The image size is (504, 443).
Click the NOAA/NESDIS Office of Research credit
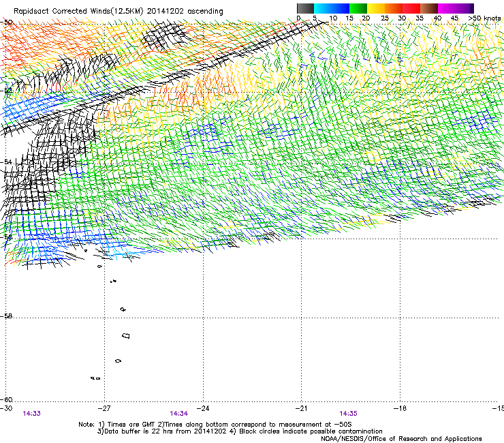[401, 439]
